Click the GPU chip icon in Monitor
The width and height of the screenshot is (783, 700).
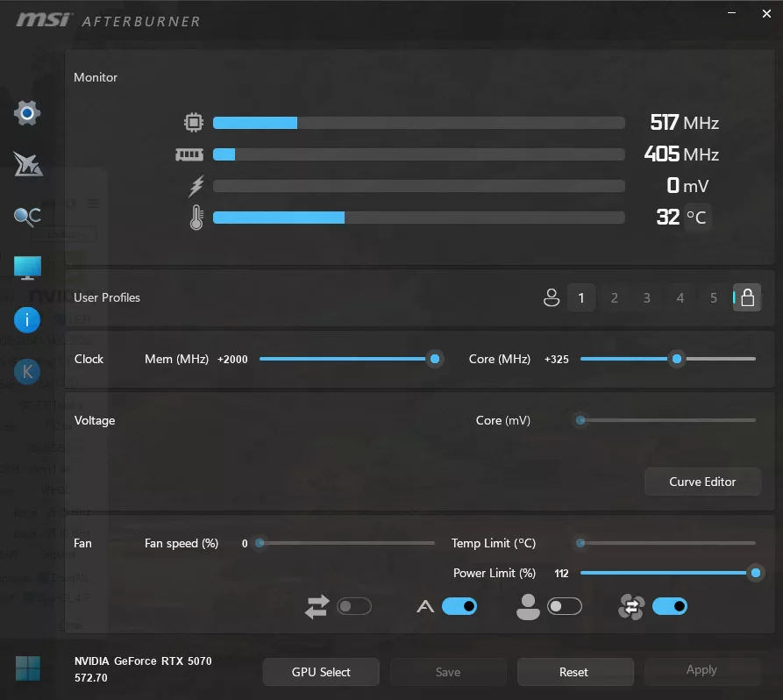193,123
